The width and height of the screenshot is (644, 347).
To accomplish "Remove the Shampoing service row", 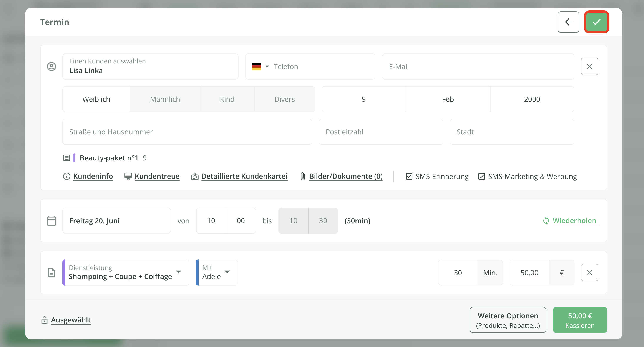I will pyautogui.click(x=589, y=273).
